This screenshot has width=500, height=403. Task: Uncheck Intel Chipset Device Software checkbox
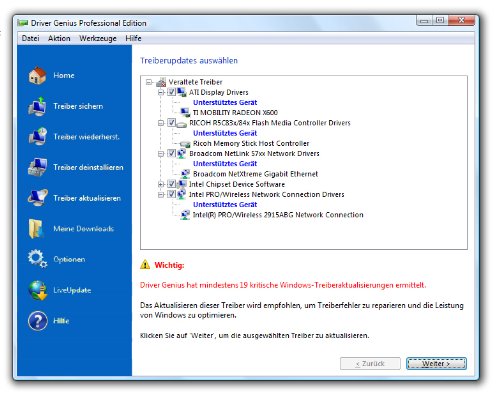(171, 184)
